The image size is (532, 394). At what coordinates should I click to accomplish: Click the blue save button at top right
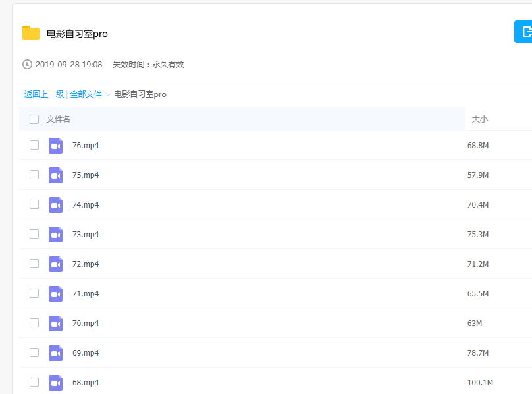pyautogui.click(x=523, y=32)
